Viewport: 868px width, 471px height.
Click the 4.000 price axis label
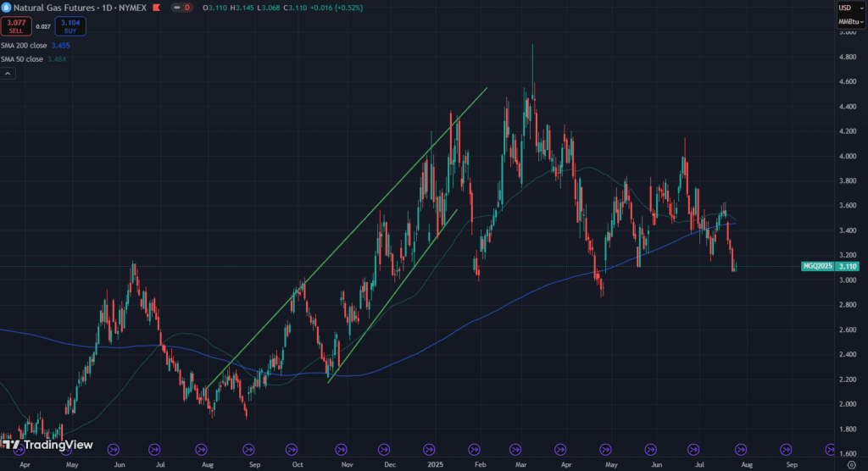click(x=848, y=157)
